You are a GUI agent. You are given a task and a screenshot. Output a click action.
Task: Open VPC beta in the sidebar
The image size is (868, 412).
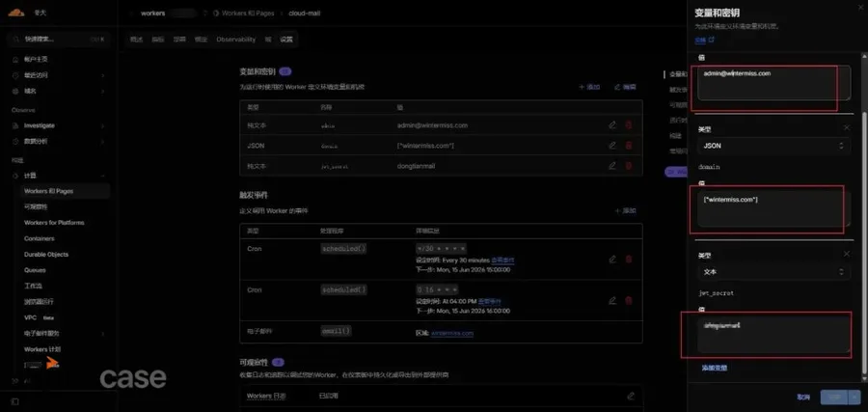(x=39, y=317)
